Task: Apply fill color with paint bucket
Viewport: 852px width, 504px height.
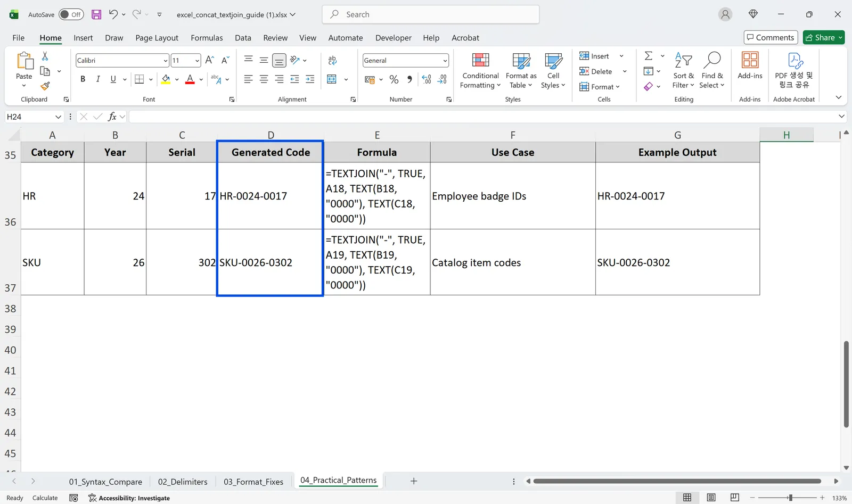Action: (166, 79)
